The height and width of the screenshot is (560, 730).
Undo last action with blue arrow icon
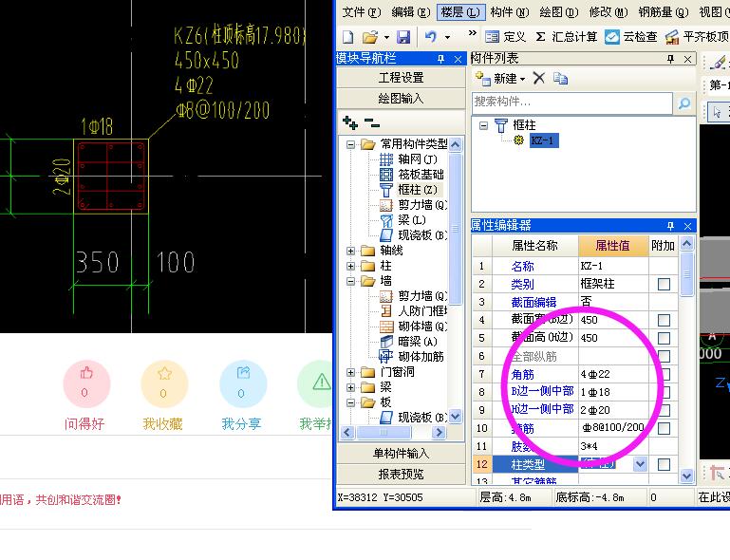[431, 37]
